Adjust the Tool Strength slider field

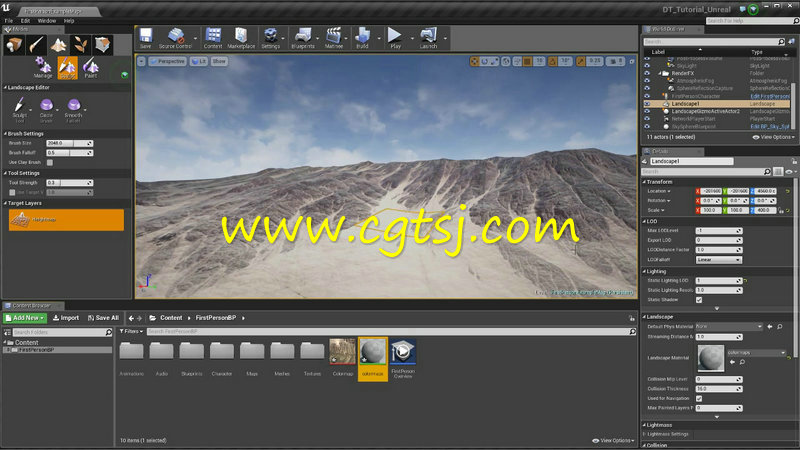(x=69, y=183)
